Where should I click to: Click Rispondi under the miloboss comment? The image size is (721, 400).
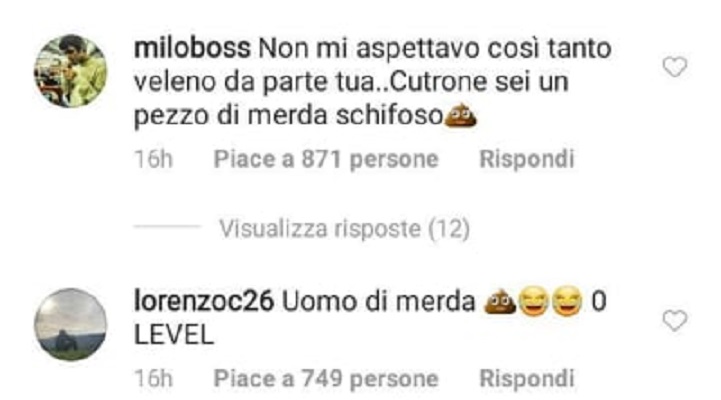[x=526, y=160]
